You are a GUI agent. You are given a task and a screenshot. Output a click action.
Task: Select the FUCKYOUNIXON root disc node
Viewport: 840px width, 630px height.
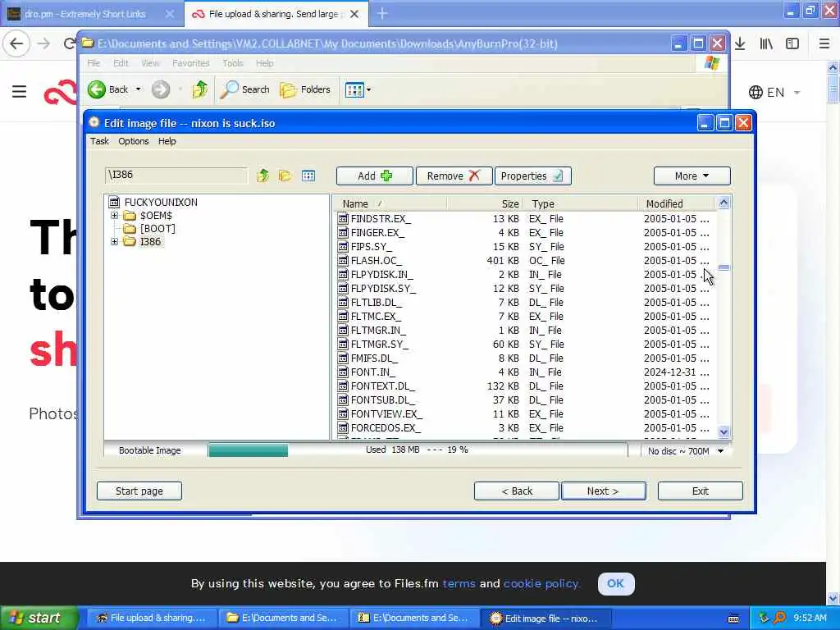point(161,202)
